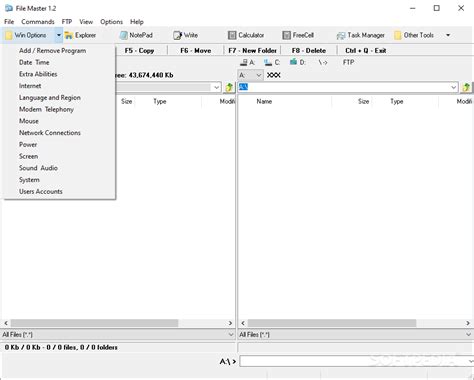Open the right All Files filter dropdown
The height and width of the screenshot is (380, 474).
click(469, 334)
